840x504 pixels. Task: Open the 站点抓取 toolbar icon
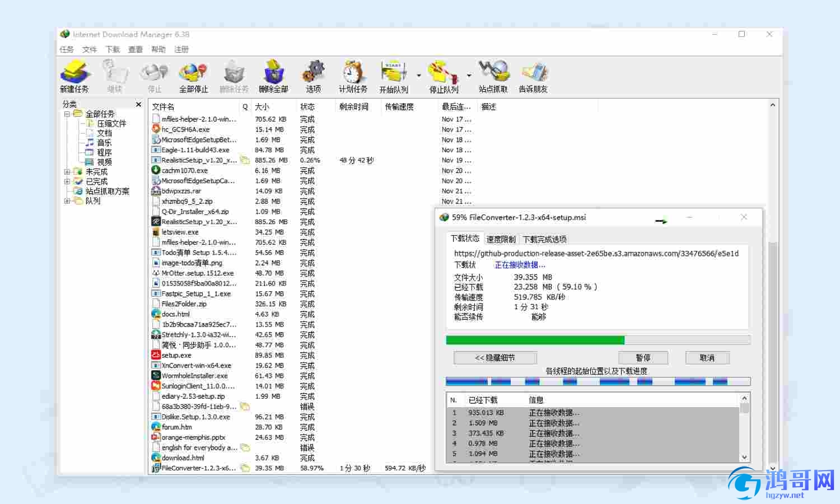point(493,77)
